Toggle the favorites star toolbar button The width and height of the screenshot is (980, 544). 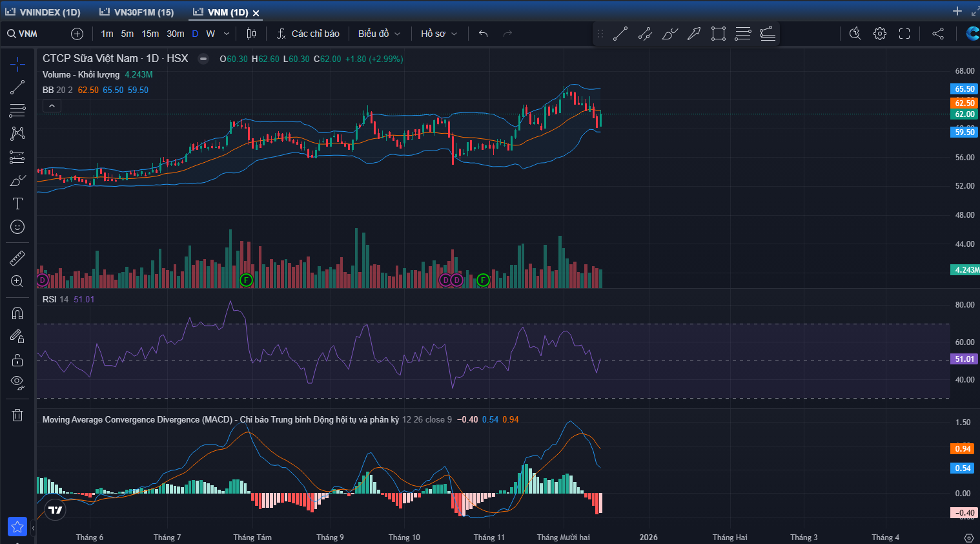(x=17, y=527)
